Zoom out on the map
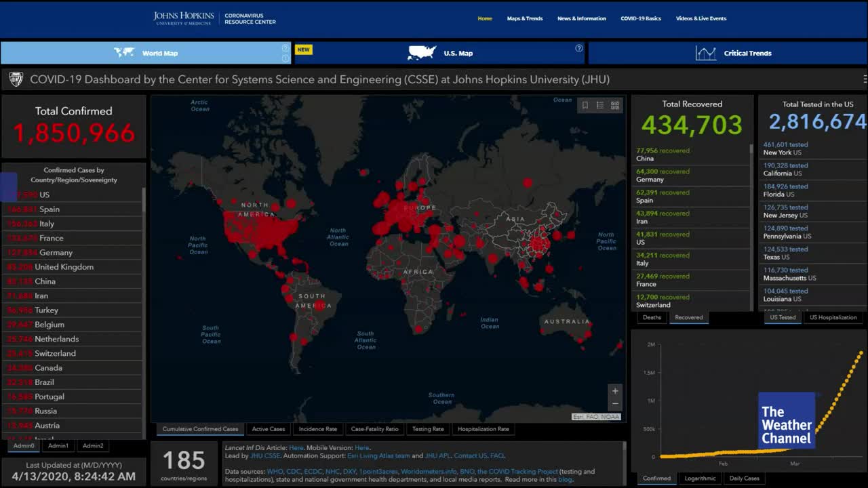Image resolution: width=868 pixels, height=488 pixels. [615, 404]
